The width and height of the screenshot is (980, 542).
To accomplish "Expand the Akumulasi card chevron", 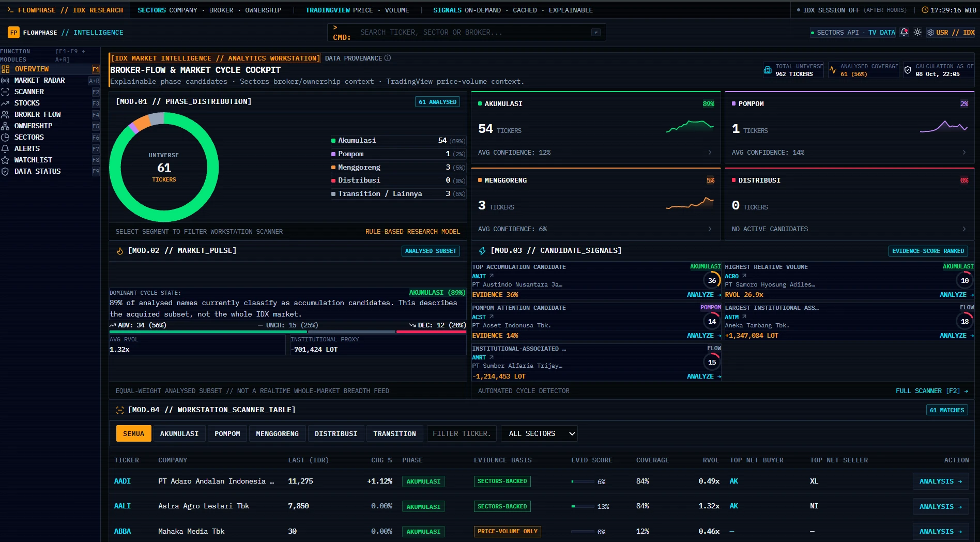I will pos(710,152).
